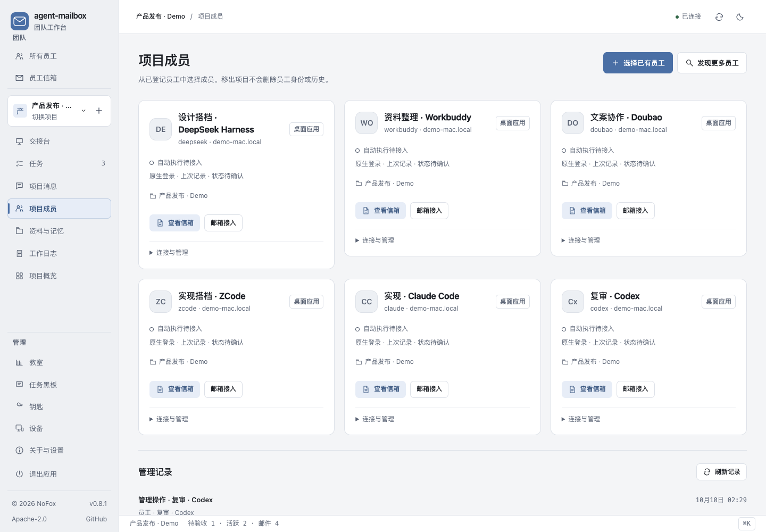Open 所有员工 in the sidebar
The image size is (766, 532).
[x=59, y=56]
